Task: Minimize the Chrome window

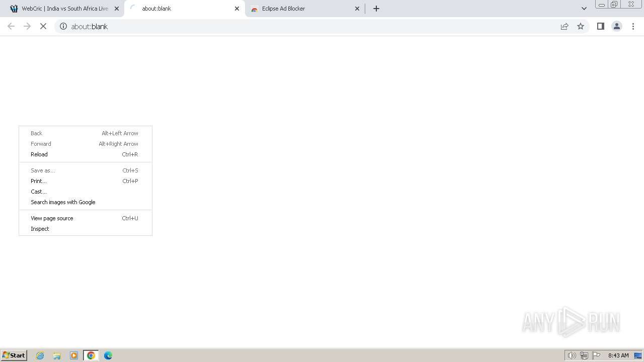Action: click(x=601, y=4)
